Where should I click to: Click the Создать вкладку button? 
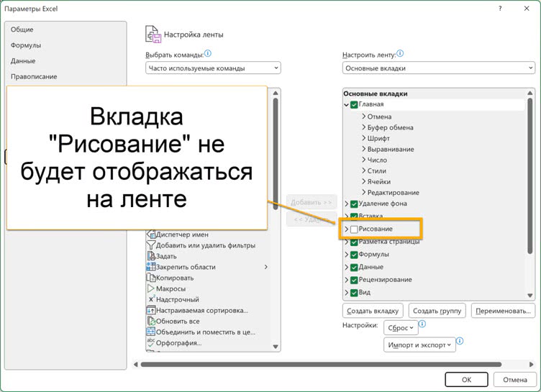(373, 311)
